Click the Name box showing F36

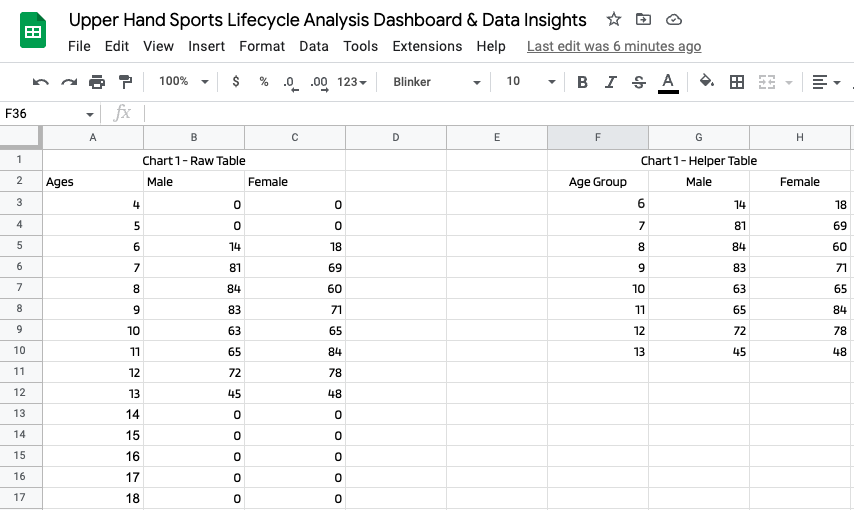tap(44, 114)
